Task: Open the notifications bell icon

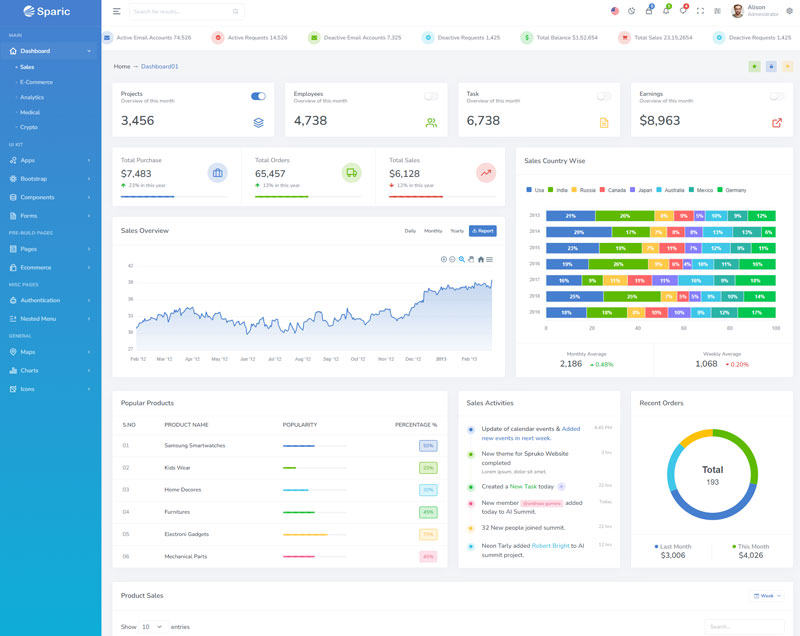Action: tap(665, 11)
